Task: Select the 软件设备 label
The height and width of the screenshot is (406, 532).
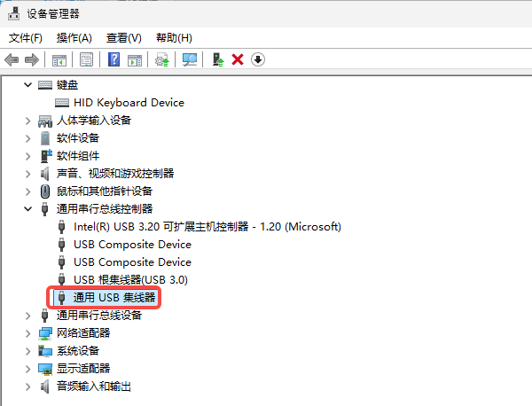Action: click(x=78, y=138)
